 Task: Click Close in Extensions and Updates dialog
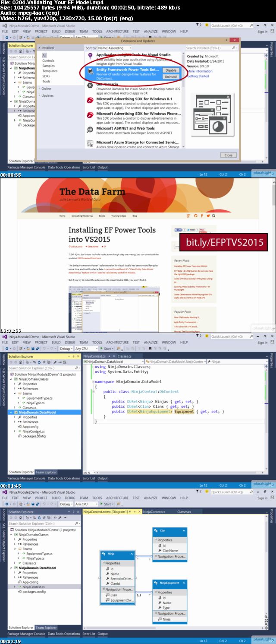(229, 155)
